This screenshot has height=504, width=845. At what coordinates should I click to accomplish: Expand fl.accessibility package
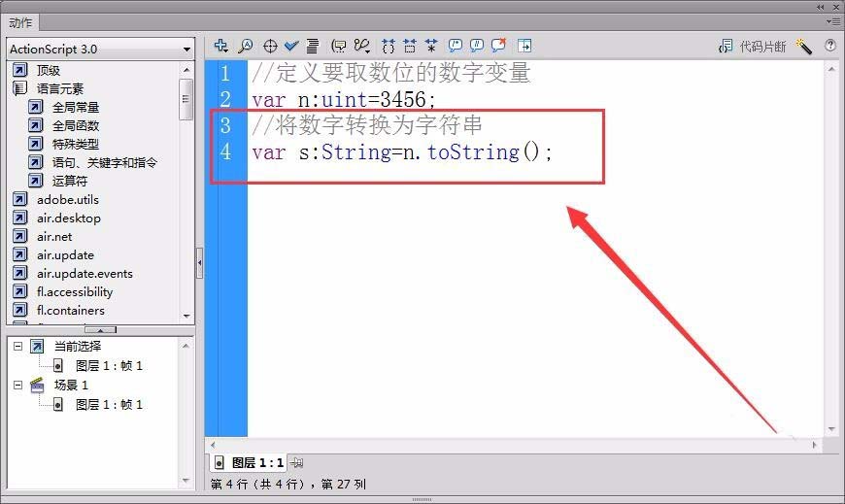(75, 291)
